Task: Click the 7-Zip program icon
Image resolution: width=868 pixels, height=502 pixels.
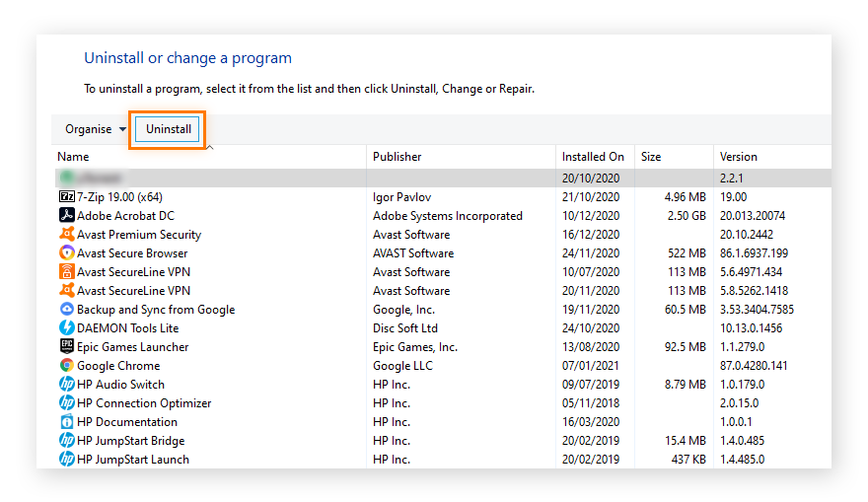Action: [x=66, y=196]
